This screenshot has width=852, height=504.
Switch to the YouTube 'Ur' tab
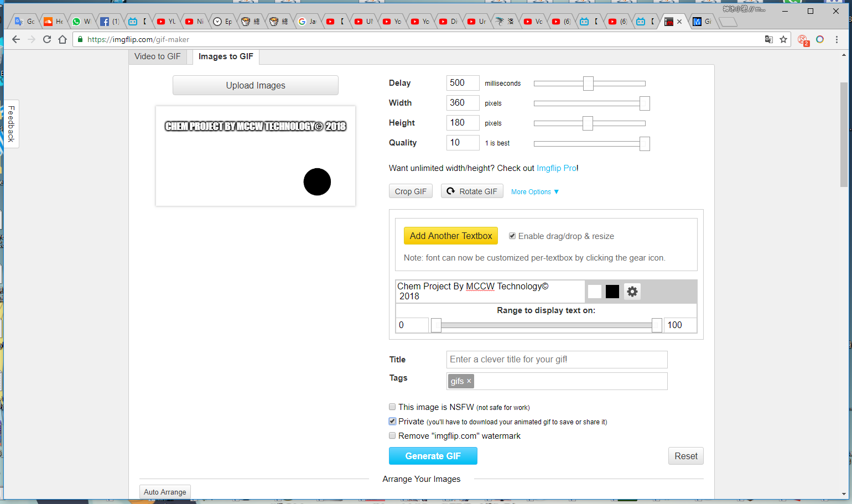(x=476, y=22)
